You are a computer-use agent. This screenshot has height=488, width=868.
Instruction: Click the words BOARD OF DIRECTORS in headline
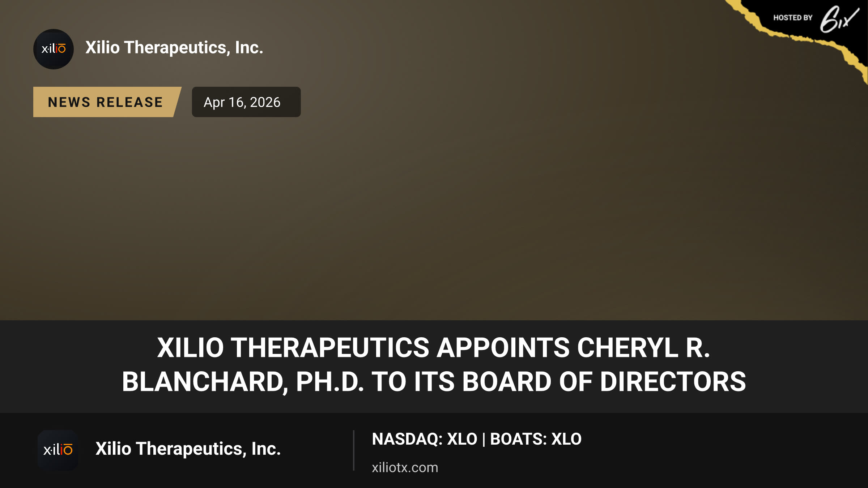click(x=604, y=382)
